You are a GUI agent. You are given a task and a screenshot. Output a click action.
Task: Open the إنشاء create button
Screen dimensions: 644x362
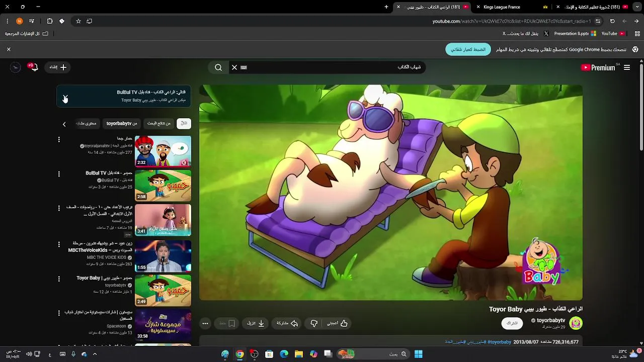(x=57, y=67)
